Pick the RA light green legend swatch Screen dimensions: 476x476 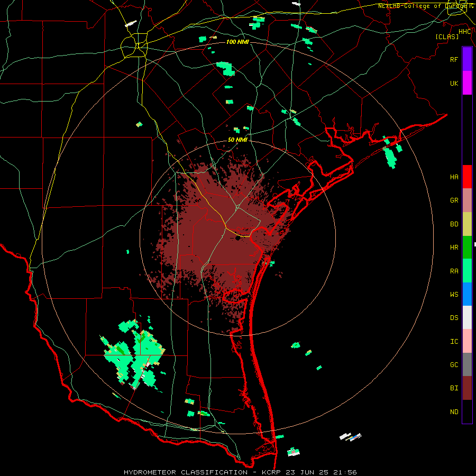click(467, 271)
